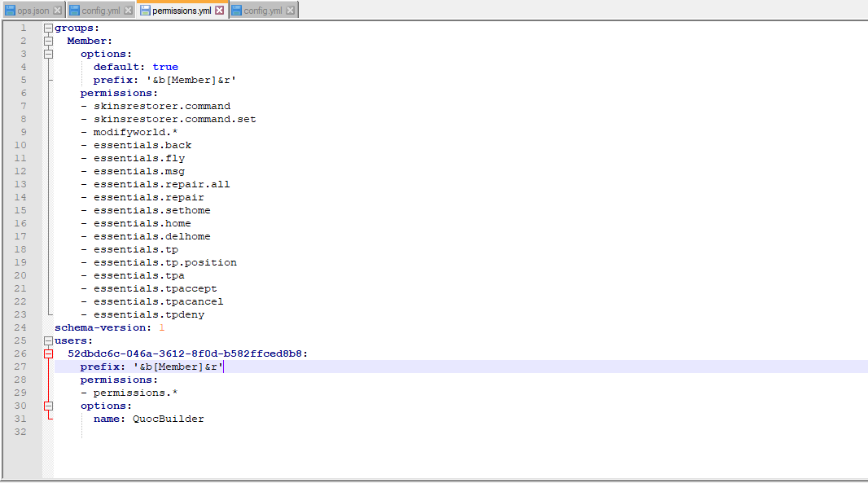Click 'skinsrestorer.command.set' entry

click(175, 119)
